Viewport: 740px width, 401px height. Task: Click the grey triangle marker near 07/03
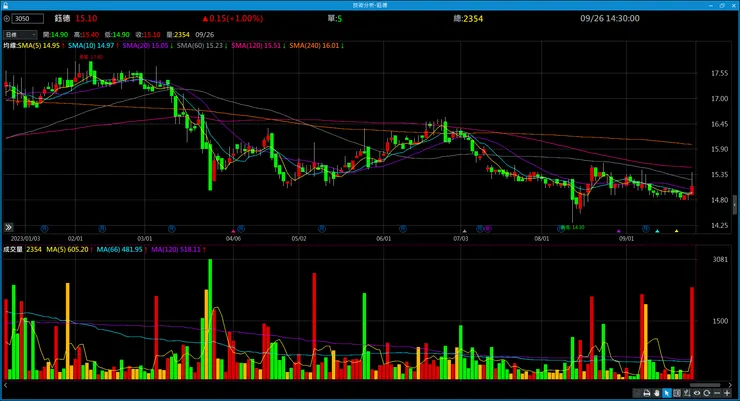pos(464,231)
